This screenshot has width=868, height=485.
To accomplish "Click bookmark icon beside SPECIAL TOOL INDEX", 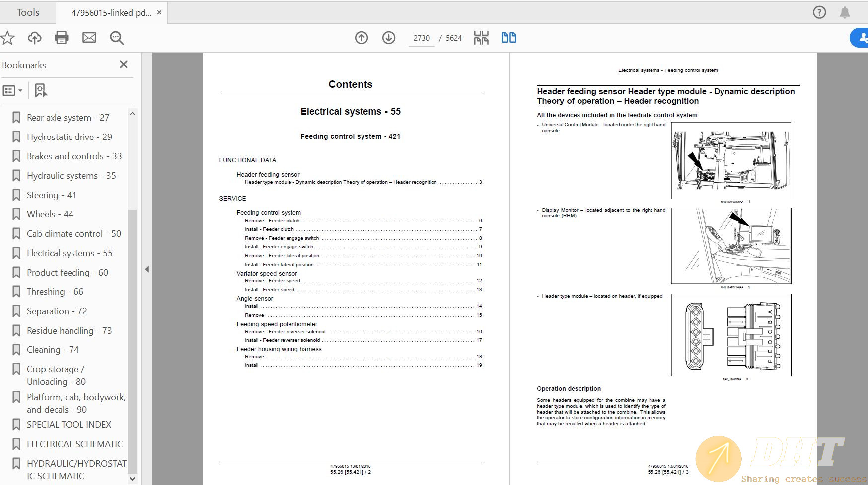I will point(16,425).
